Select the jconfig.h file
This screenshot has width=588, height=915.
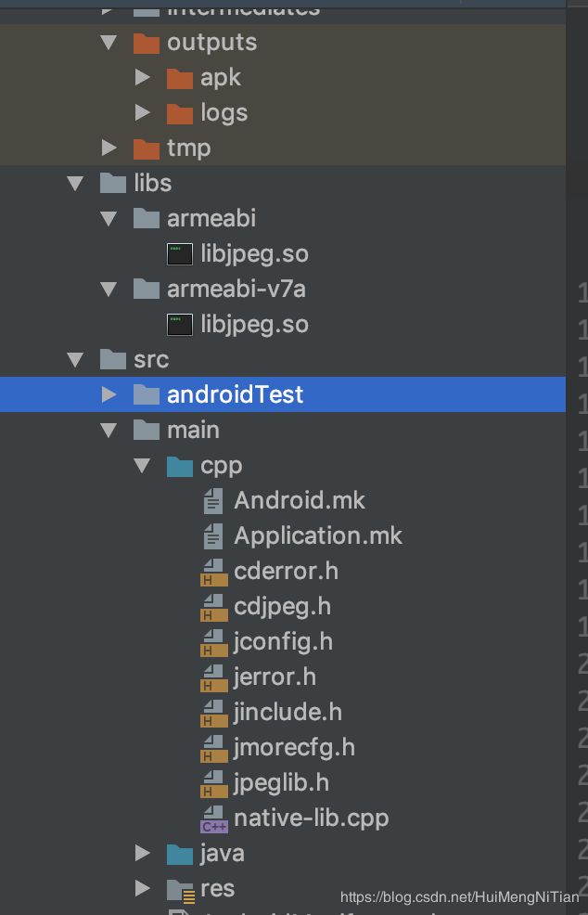pos(283,642)
